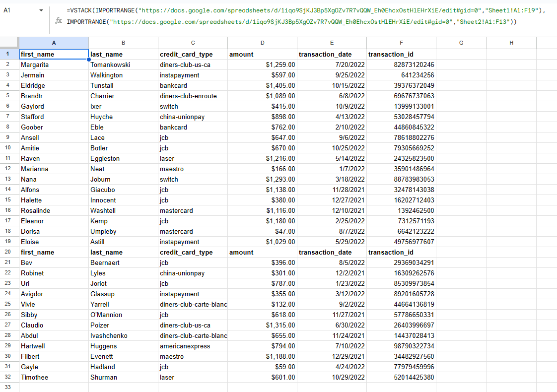Select the cell with Beernaert
This screenshot has width=557, height=392.
click(123, 262)
